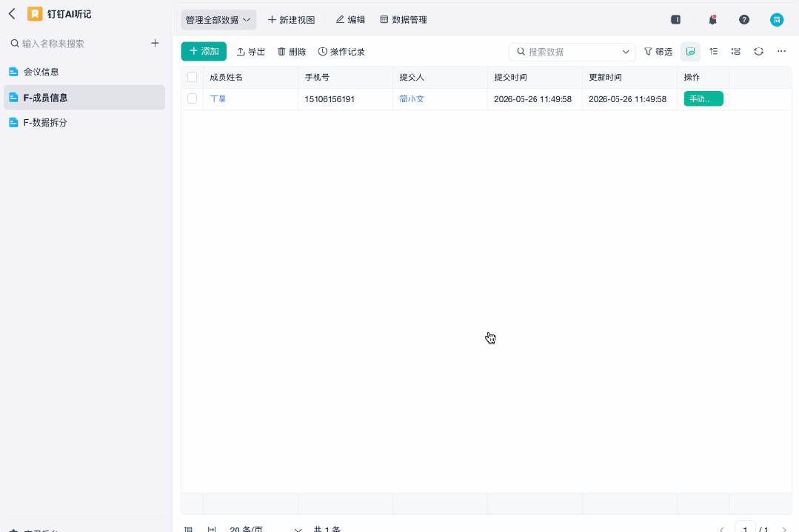This screenshot has height=532, width=799.
Task: Check the row for 丁旱
Action: coord(192,98)
